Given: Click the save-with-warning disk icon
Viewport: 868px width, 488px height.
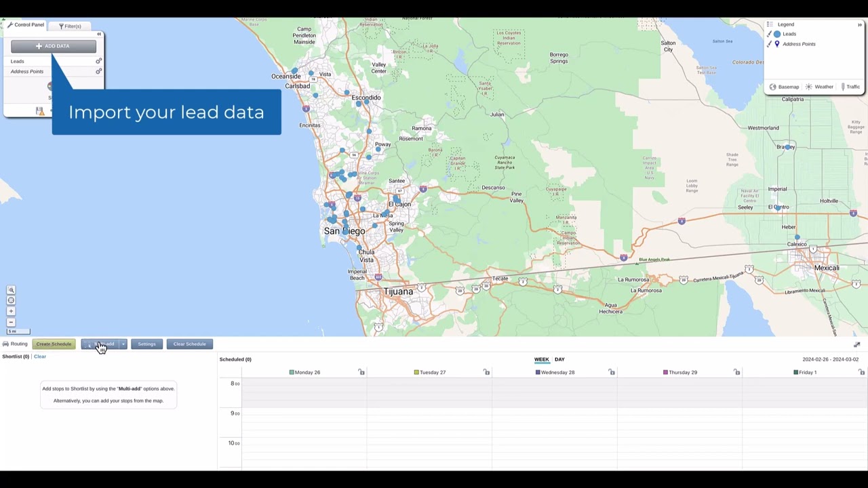Looking at the screenshot, I should 39,111.
